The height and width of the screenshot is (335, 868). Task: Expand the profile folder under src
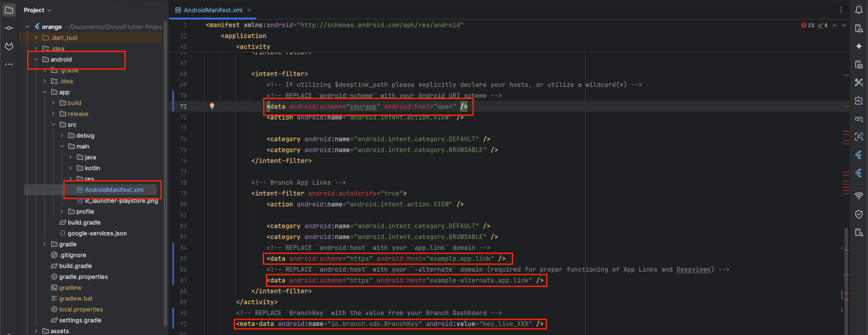click(62, 211)
